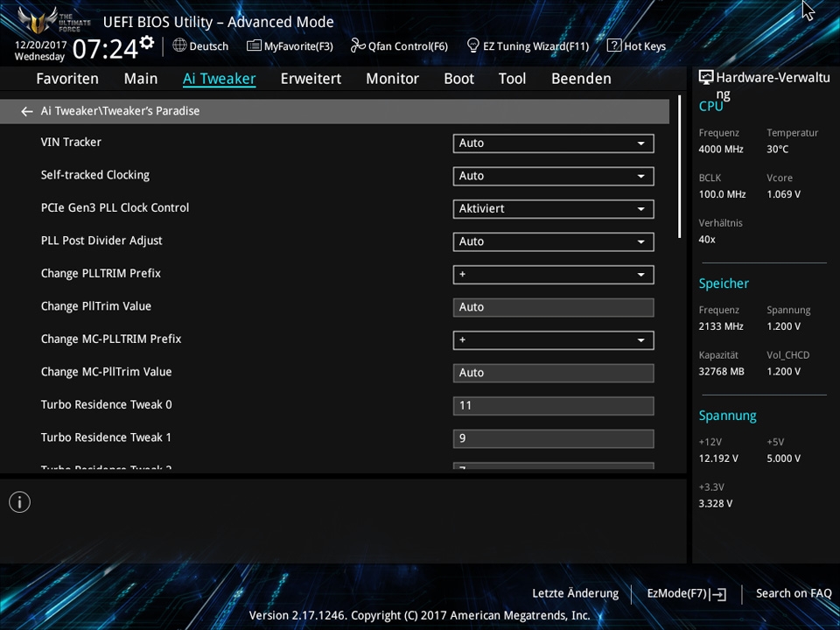Click the Deutsch language button

[201, 46]
